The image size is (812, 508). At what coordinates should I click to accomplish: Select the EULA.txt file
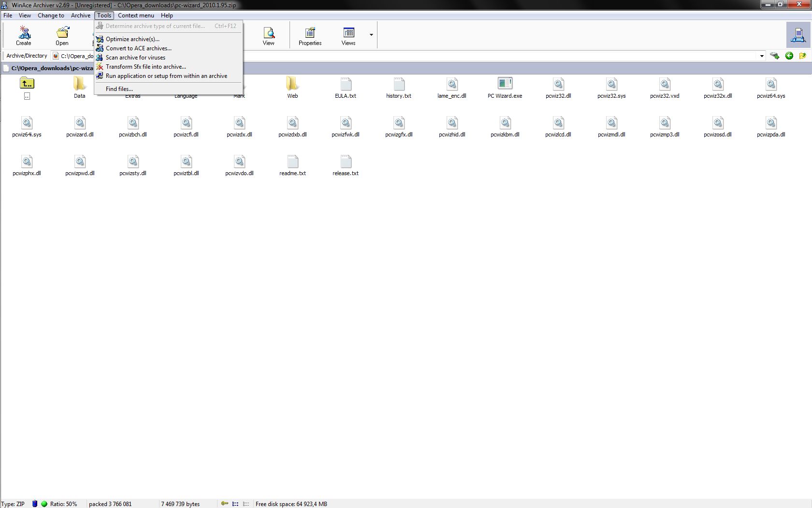[346, 88]
